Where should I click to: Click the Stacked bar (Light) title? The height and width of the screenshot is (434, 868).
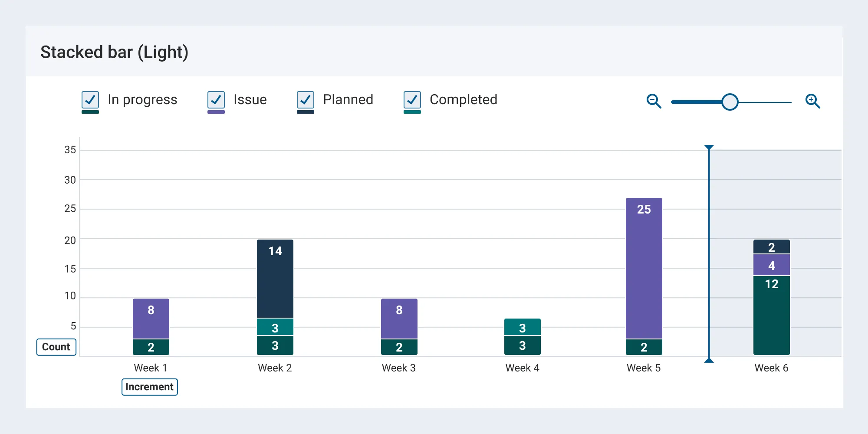pyautogui.click(x=115, y=52)
